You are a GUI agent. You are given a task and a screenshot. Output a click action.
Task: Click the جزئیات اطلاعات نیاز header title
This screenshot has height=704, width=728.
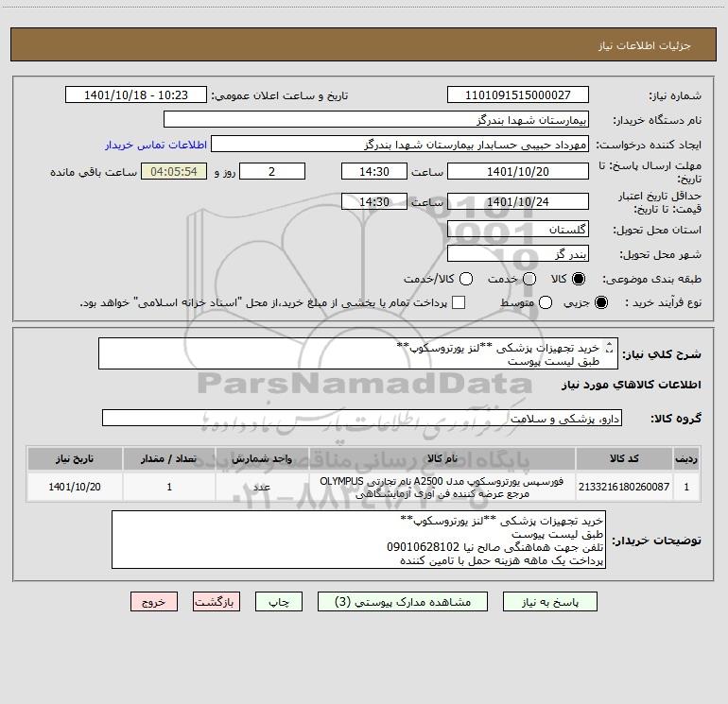click(x=645, y=45)
